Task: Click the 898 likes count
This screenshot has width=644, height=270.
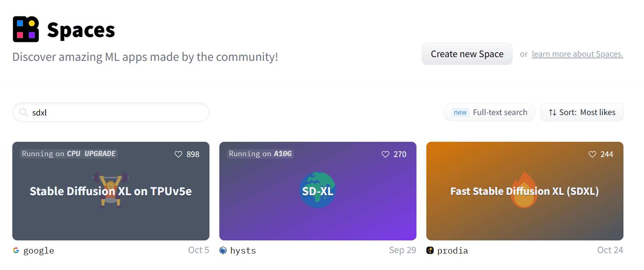Action: (193, 154)
